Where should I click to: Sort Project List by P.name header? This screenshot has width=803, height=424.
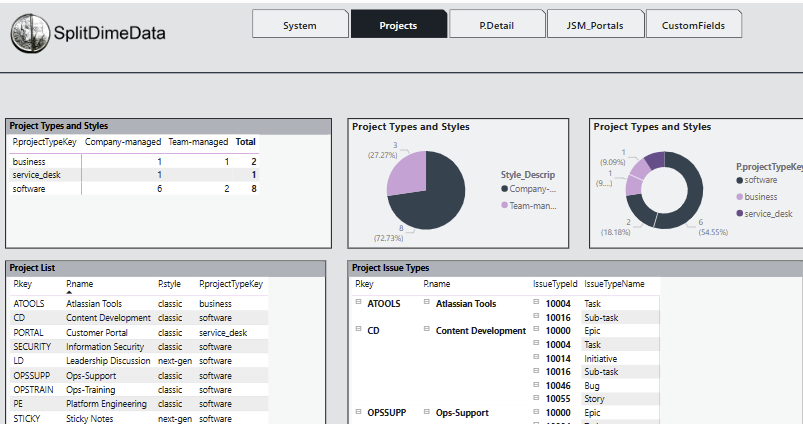79,284
